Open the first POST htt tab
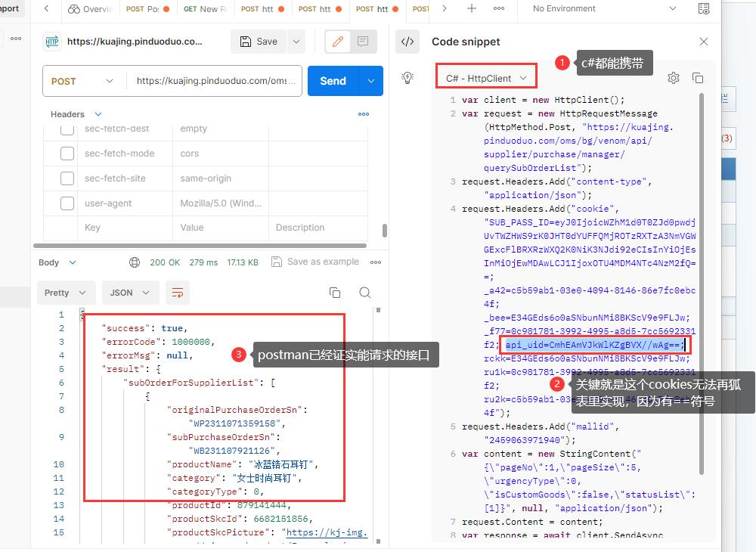The image size is (756, 552). pos(262,8)
